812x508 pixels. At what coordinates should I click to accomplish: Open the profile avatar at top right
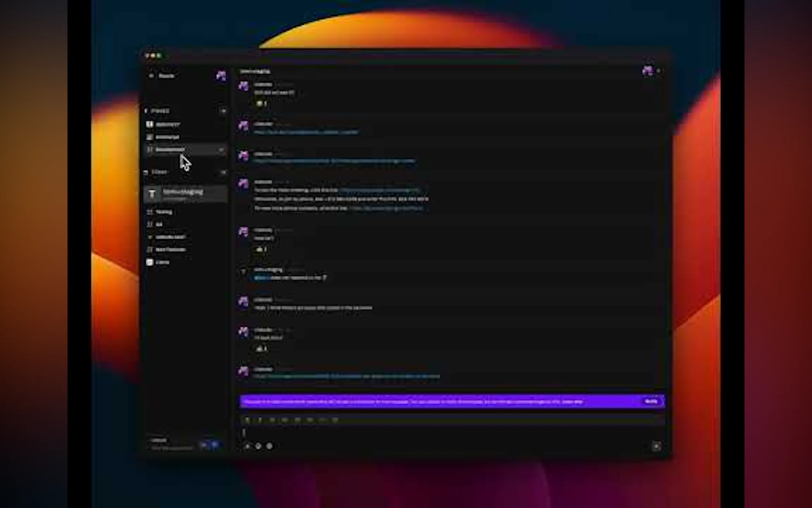[647, 71]
